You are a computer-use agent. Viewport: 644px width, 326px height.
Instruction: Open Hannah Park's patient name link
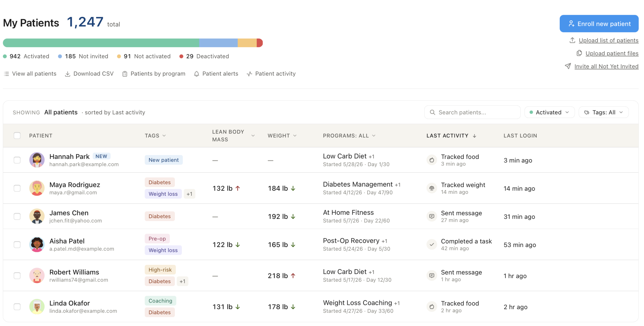[69, 156]
